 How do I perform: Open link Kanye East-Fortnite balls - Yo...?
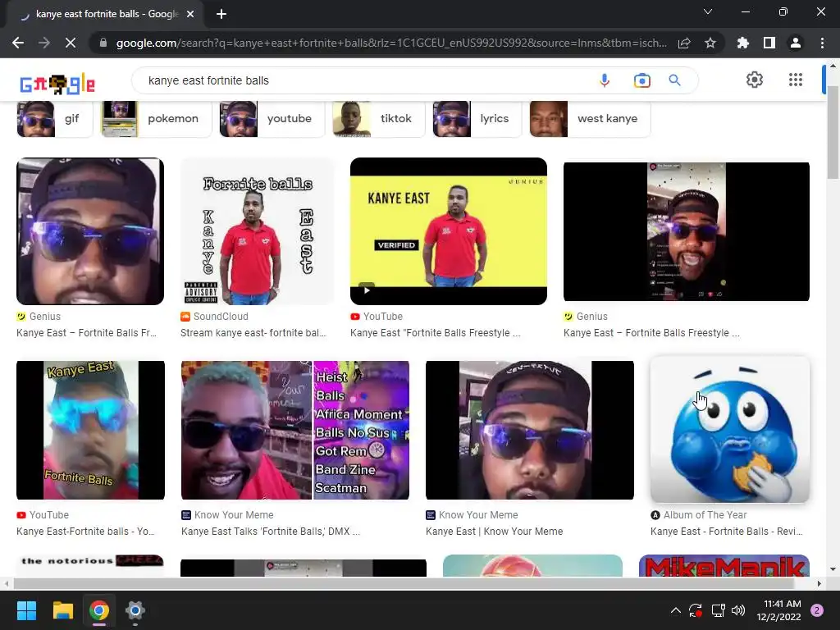[x=85, y=532]
